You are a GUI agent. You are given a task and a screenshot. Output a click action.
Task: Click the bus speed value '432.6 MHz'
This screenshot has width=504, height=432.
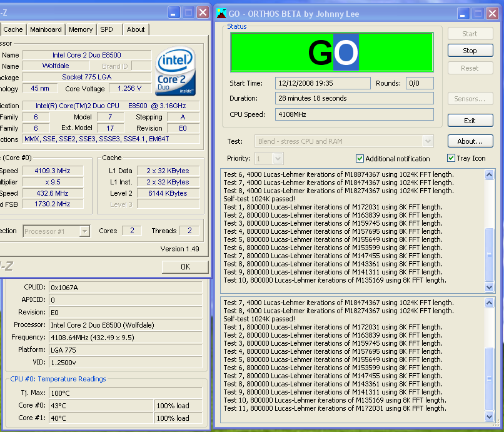click(53, 193)
